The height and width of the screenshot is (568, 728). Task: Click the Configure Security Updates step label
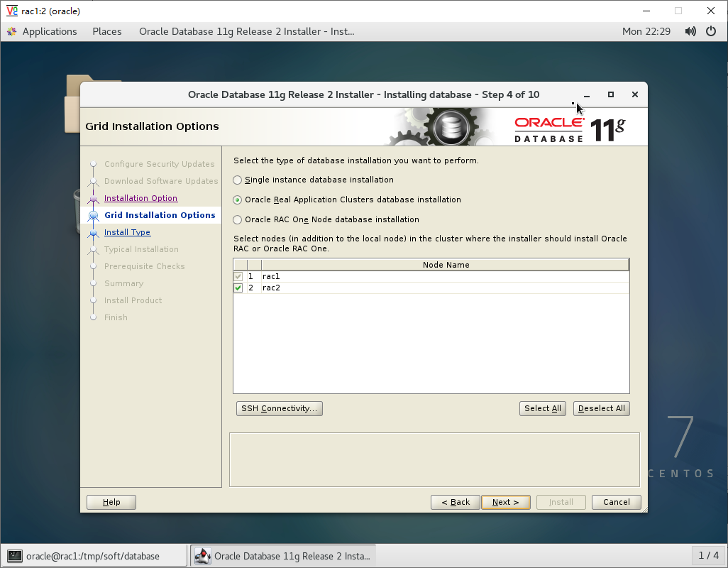[159, 164]
